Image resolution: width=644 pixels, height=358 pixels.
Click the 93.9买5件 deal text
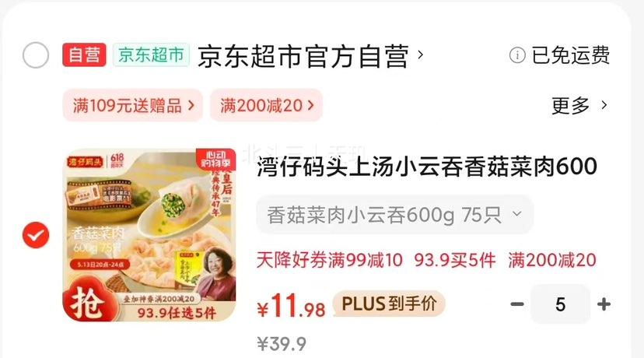[x=455, y=260]
